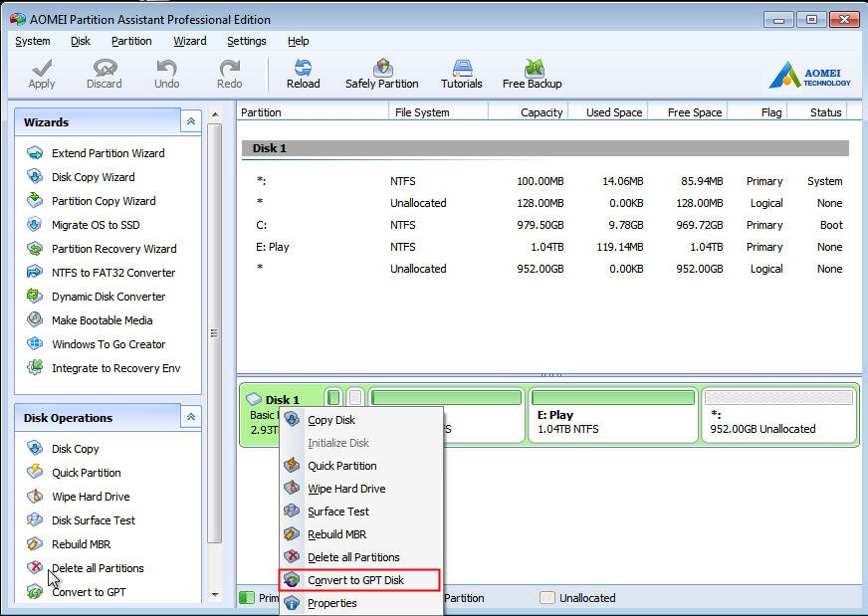Collapse the Disk Operations panel

tap(191, 417)
